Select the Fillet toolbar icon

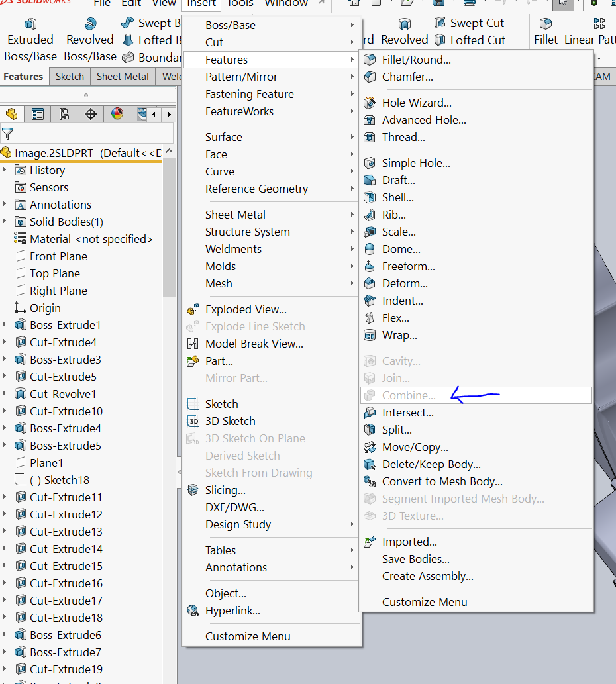tap(545, 23)
